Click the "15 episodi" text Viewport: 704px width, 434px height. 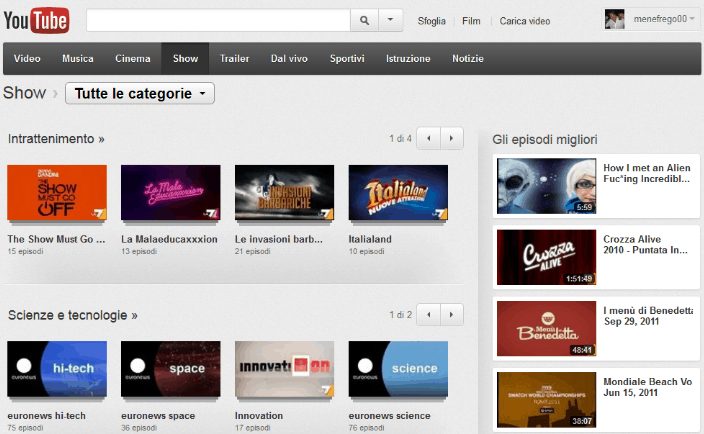click(x=25, y=251)
